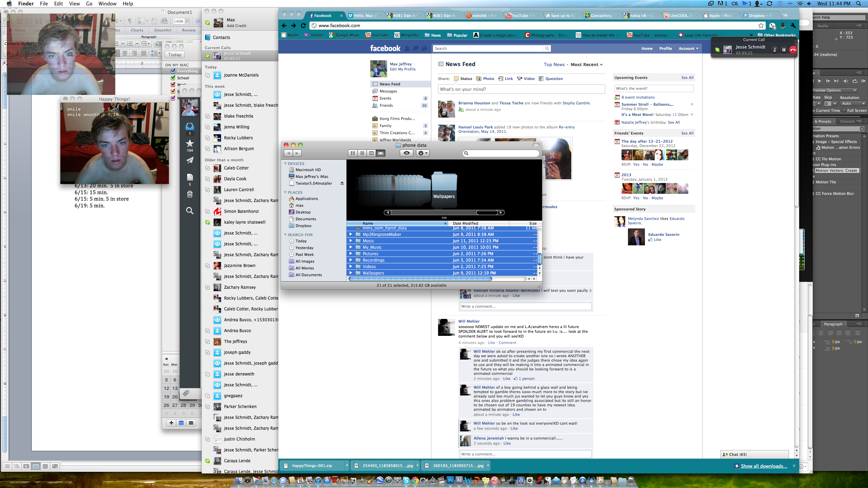Click the Finder vertical file list scrollbar
Screen dimensions: 868x488
point(539,259)
